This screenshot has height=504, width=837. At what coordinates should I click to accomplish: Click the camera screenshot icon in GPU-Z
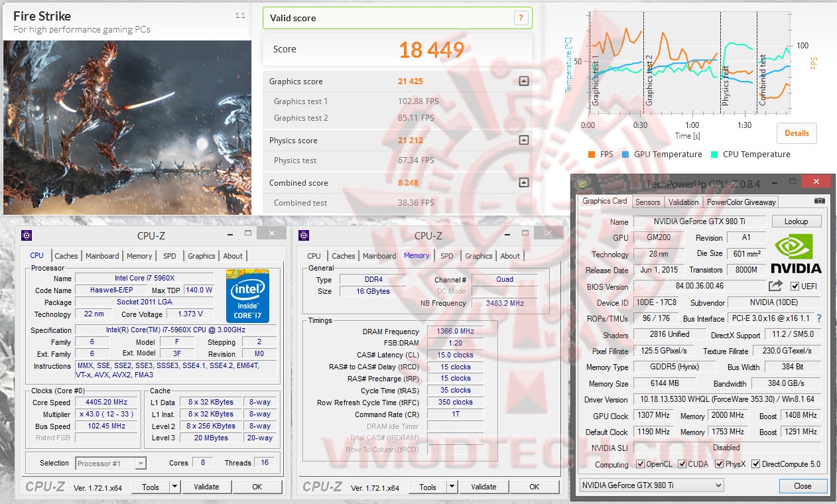820,202
